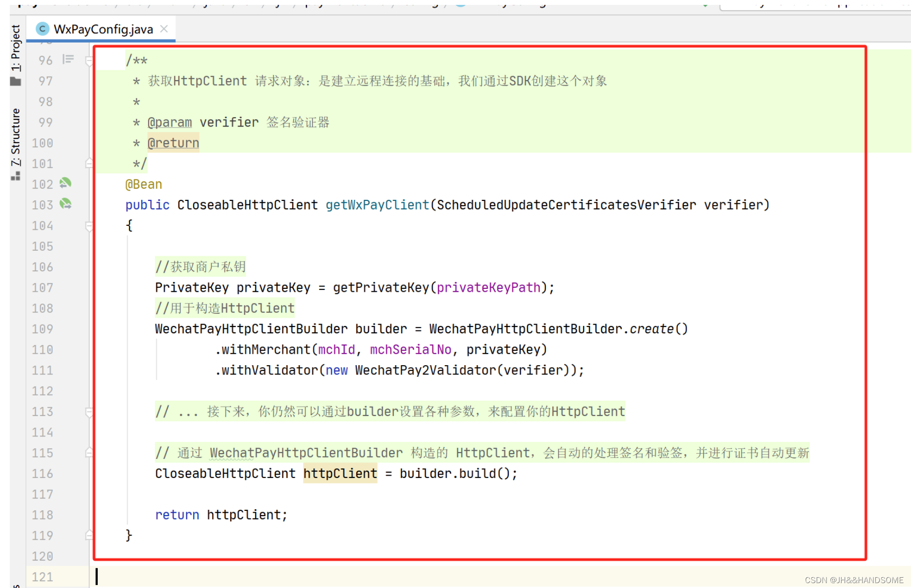Screen dimensions: 911x588
Task: Click the @param tag in Javadoc
Action: point(170,122)
